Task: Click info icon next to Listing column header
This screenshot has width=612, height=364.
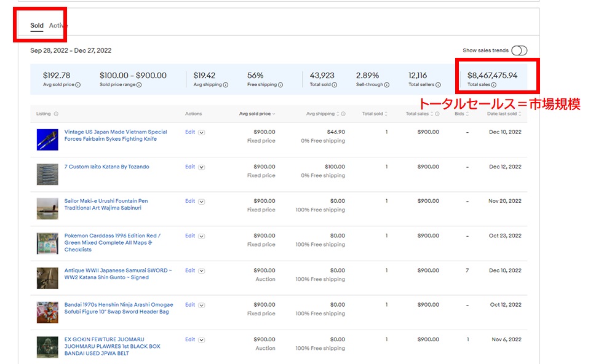Action: pyautogui.click(x=56, y=114)
